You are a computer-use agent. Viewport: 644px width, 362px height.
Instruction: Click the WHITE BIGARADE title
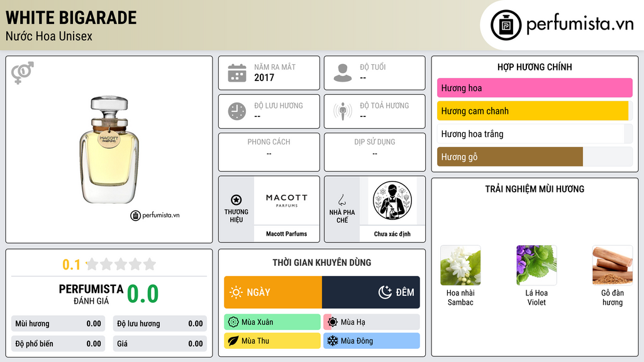click(71, 18)
